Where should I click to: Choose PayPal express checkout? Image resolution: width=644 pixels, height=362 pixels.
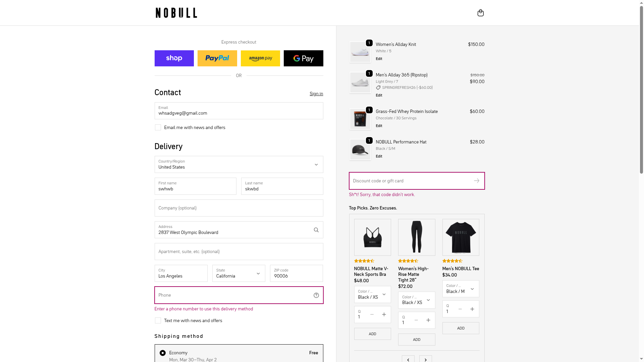(217, 58)
